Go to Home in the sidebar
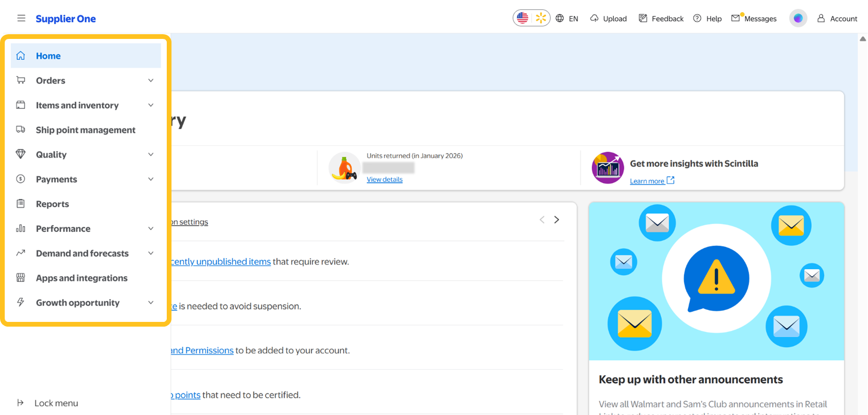This screenshot has width=868, height=415. (86, 56)
